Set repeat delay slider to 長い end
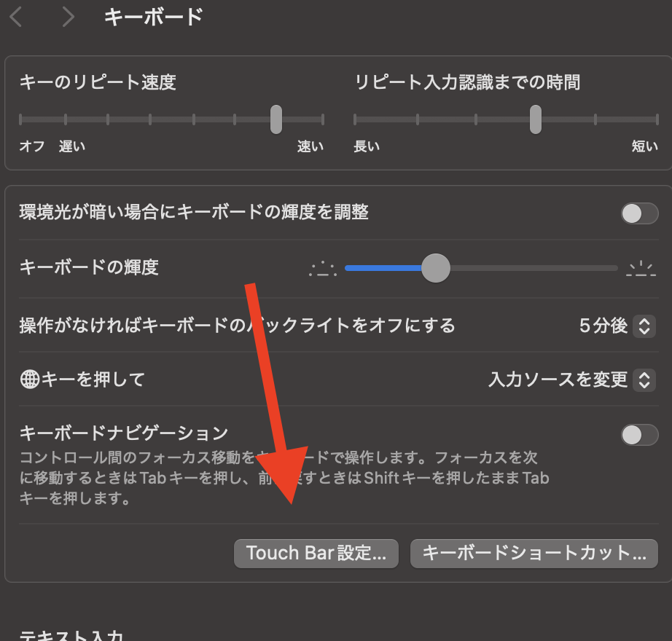The image size is (672, 641). click(355, 119)
